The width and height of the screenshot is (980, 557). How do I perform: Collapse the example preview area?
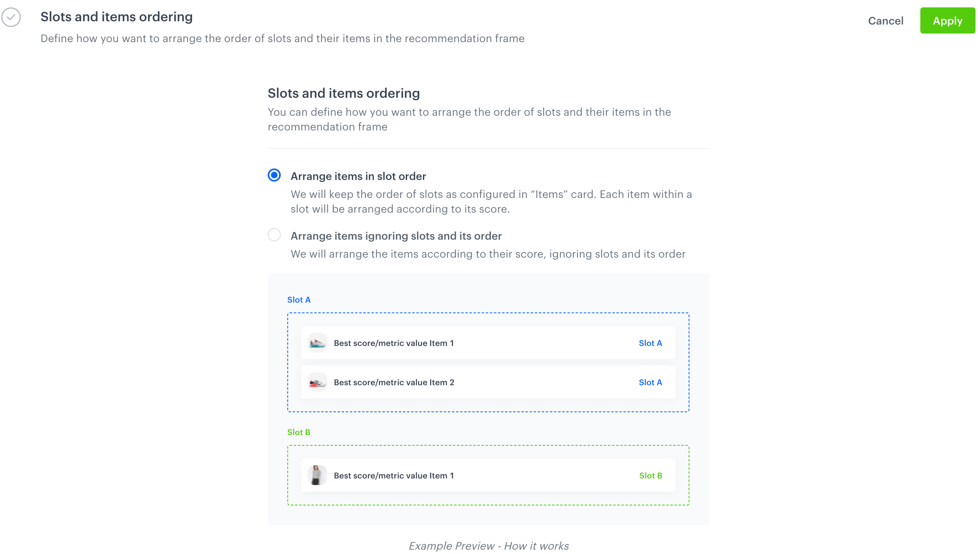tap(489, 546)
